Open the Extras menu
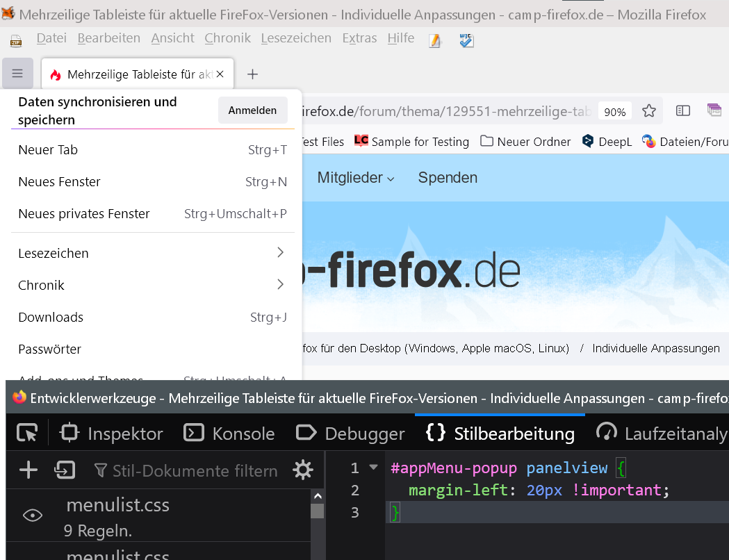Viewport: 729px width, 560px height. (359, 38)
